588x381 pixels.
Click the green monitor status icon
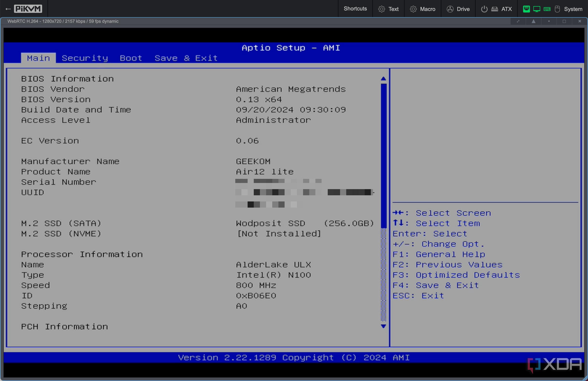coord(537,9)
